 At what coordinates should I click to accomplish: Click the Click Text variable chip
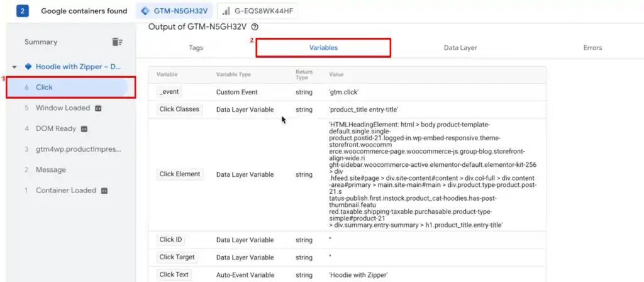click(174, 274)
